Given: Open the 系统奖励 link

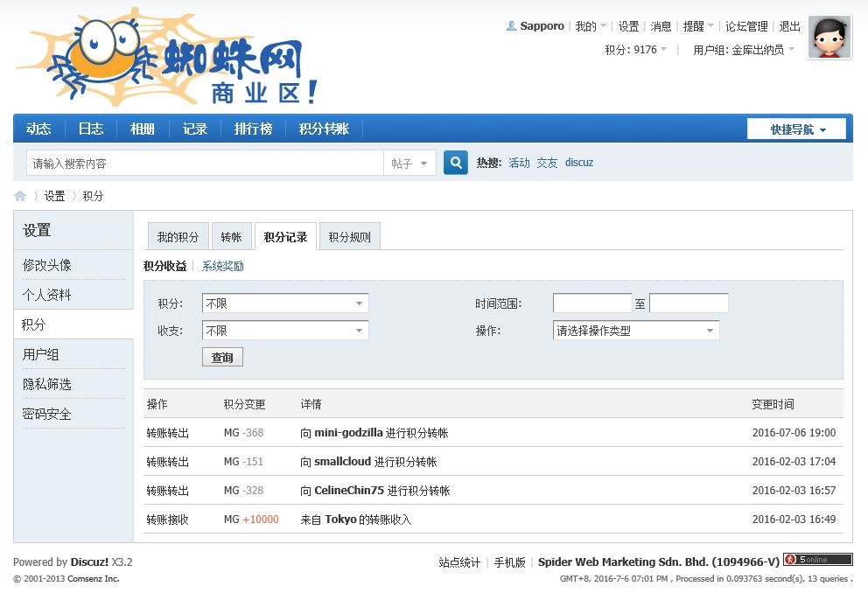Looking at the screenshot, I should pyautogui.click(x=223, y=266).
